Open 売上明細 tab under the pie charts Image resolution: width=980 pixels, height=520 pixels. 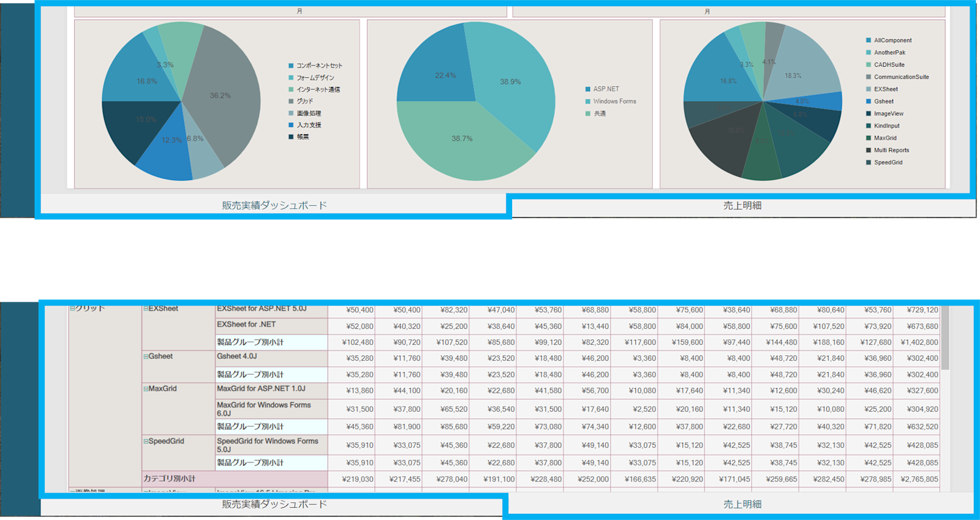pos(742,206)
